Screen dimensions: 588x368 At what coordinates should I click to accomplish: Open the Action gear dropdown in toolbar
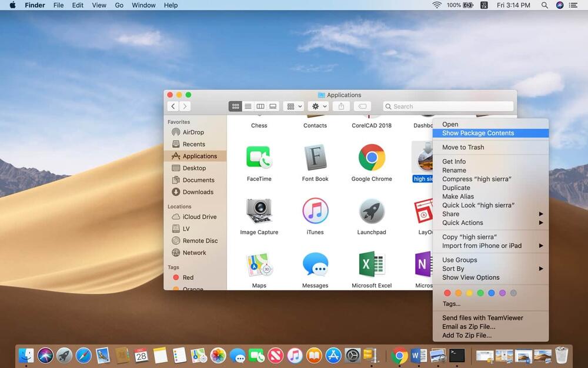pyautogui.click(x=319, y=107)
